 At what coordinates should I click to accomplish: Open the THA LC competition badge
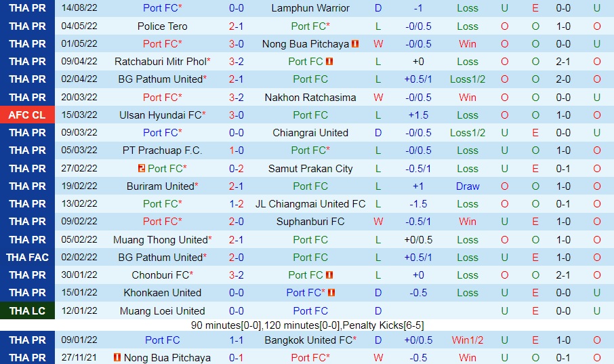[x=27, y=311]
